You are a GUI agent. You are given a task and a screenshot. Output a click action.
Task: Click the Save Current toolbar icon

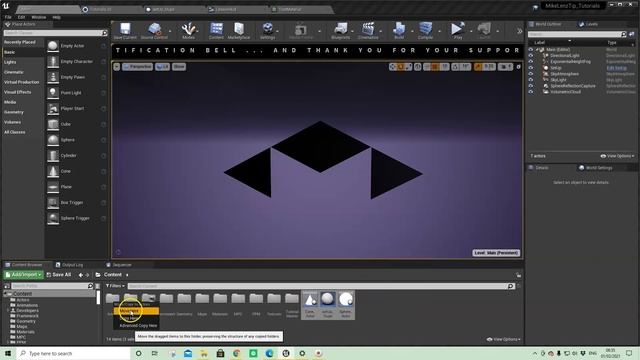tap(125, 31)
